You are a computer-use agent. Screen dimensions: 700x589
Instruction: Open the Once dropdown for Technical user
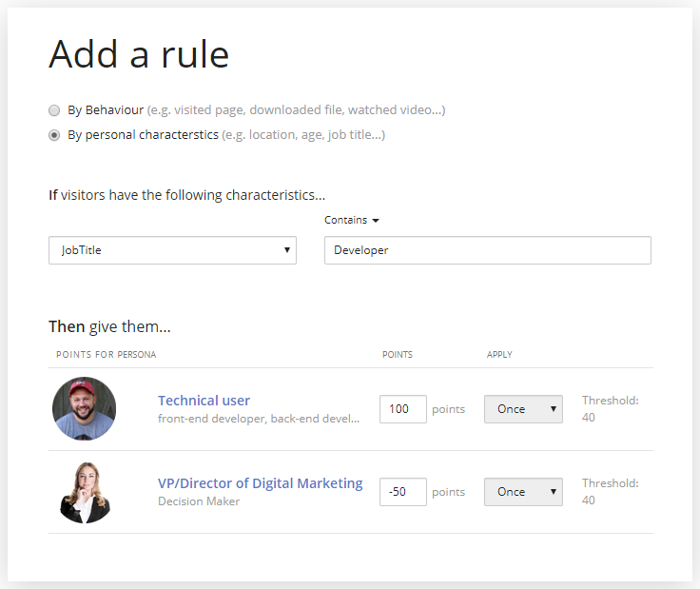coord(522,409)
